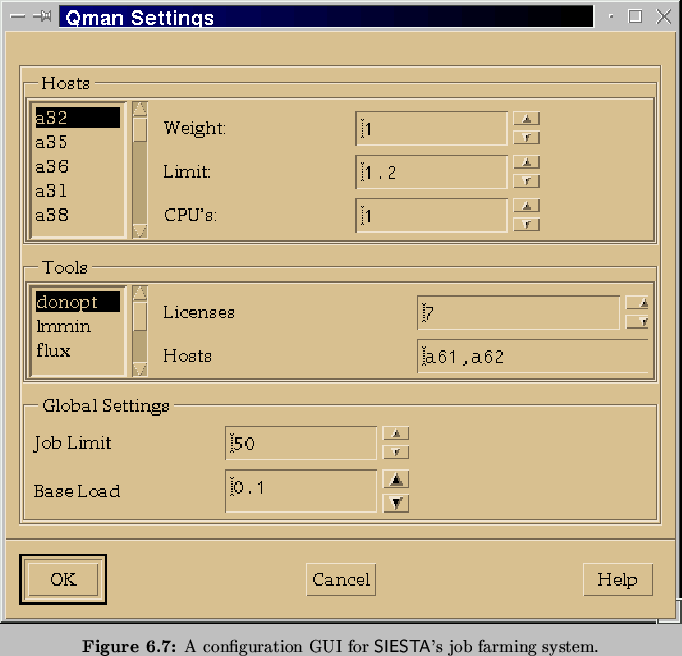Click the pin icon in title bar
The height and width of the screenshot is (656, 682).
42,17
